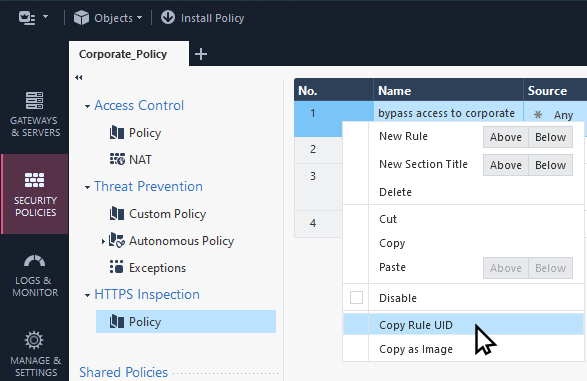The image size is (587, 381).
Task: Open Security Policies view icon
Action: click(34, 180)
